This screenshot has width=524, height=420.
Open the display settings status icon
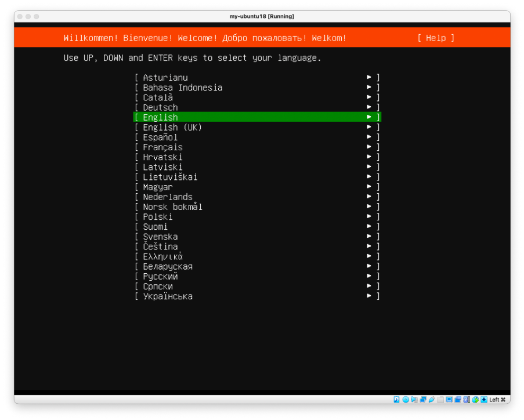point(449,399)
